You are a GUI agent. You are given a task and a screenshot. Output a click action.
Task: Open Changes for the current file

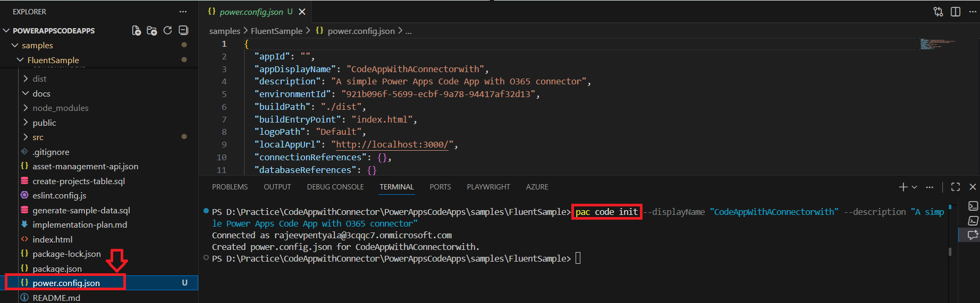pos(938,12)
